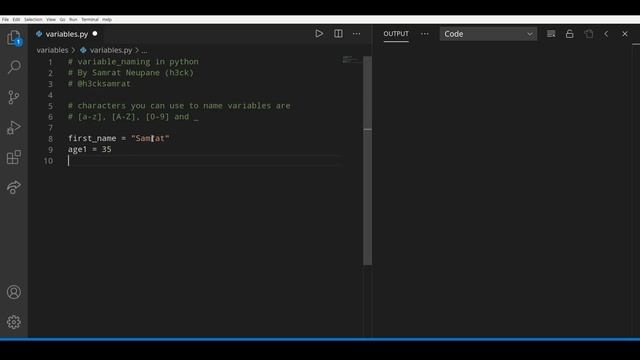This screenshot has height=360, width=640.
Task: Expand the breadcrumb ellipsis symbol list
Action: [144, 50]
